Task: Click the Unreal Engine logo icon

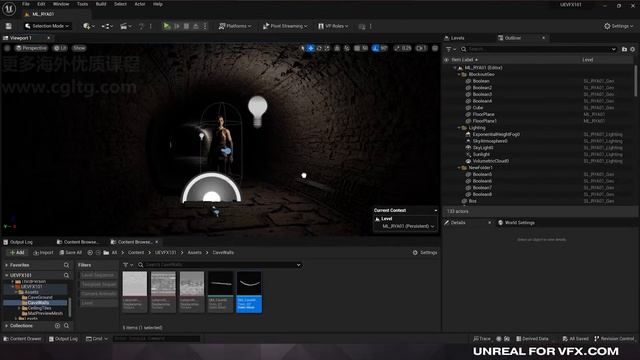Action: (9, 9)
